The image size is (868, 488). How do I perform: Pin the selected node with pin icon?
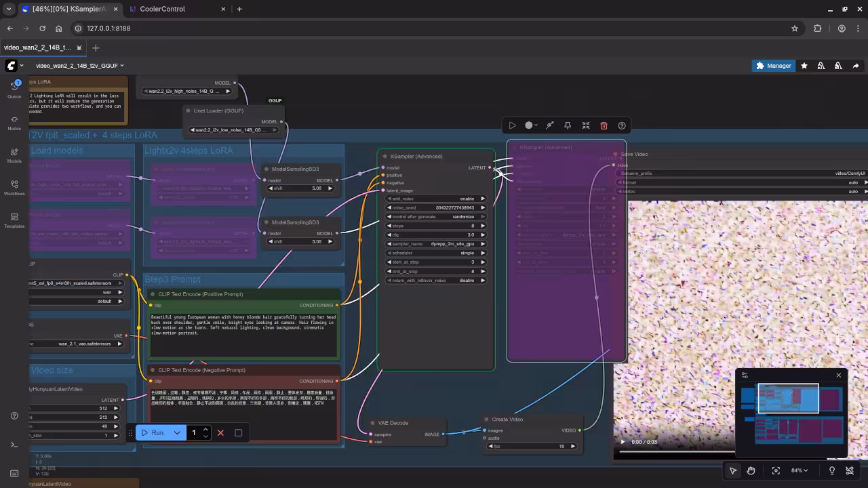[568, 125]
